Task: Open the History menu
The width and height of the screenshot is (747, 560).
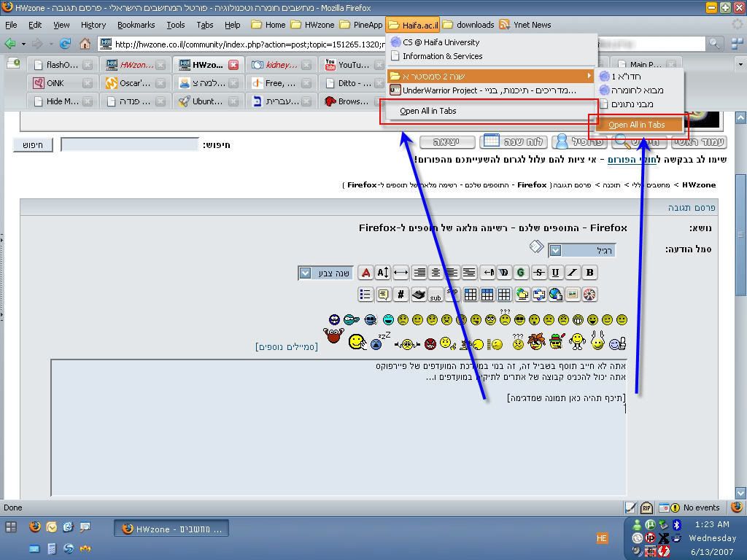Action: pyautogui.click(x=93, y=25)
